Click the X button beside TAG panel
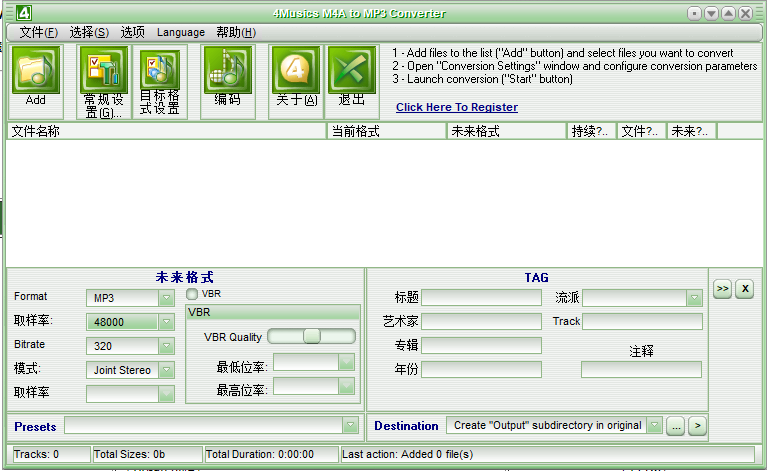 (x=744, y=289)
